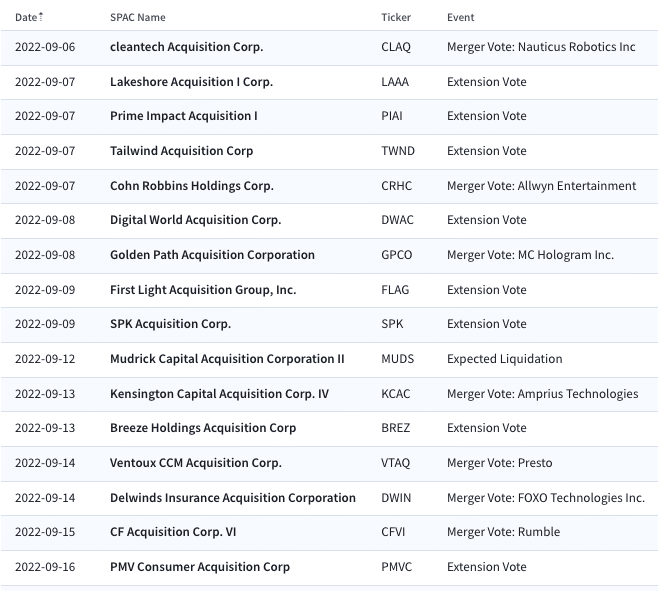This screenshot has width=658, height=591.
Task: Click event Merger Vote: Rumble
Action: point(503,532)
